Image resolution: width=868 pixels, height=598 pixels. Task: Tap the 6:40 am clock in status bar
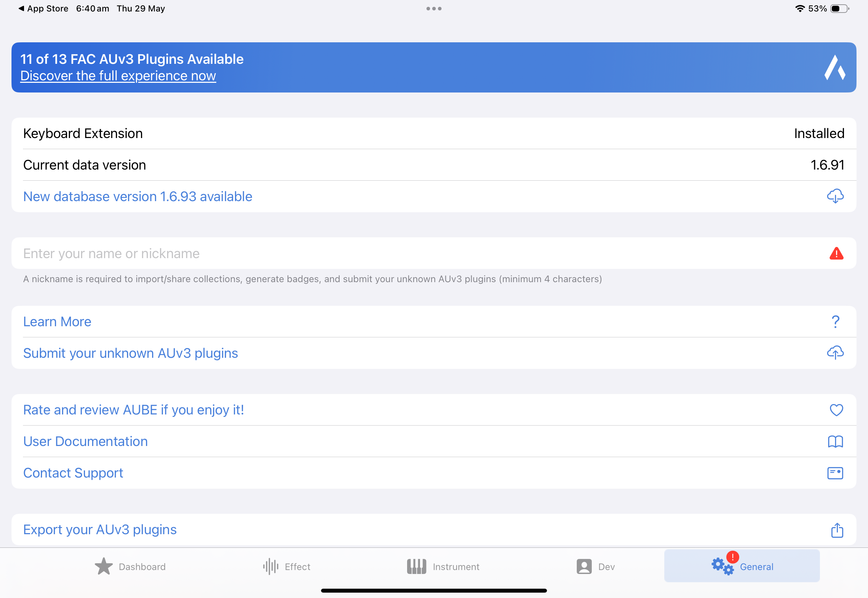[x=93, y=8]
